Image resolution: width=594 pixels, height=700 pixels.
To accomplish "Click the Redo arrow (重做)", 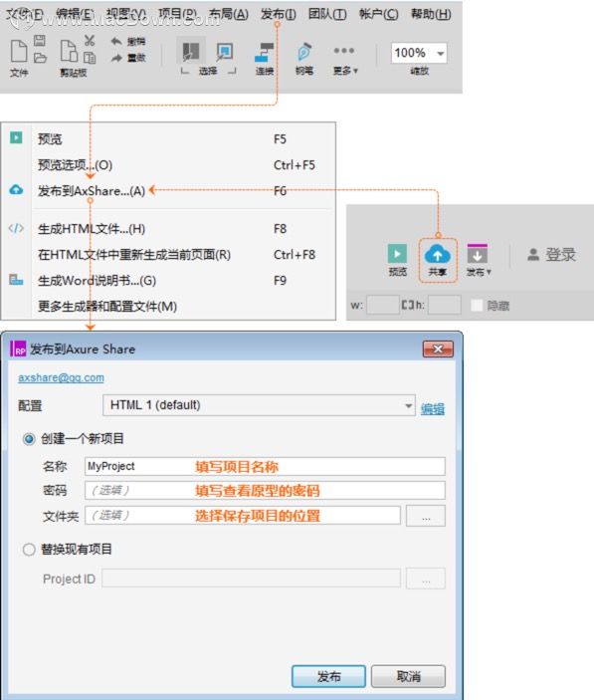I will 116,58.
